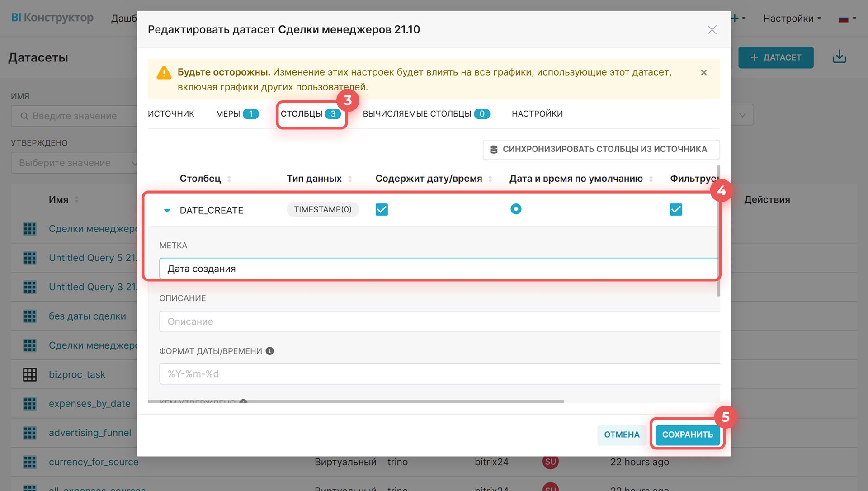868x491 pixels.
Task: Open the ВЫЧИСЛЯЕМЫЕ СТОЛБЦЫ tab
Action: click(x=425, y=114)
